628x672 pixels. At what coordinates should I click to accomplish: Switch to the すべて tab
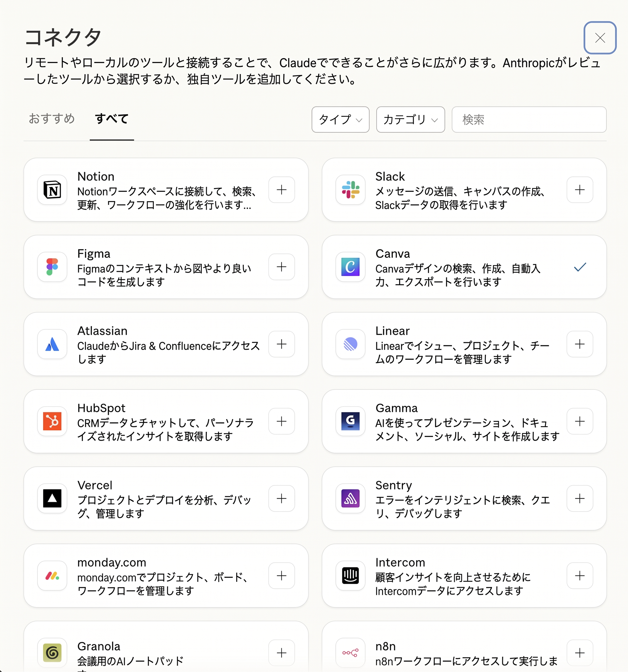tap(112, 119)
